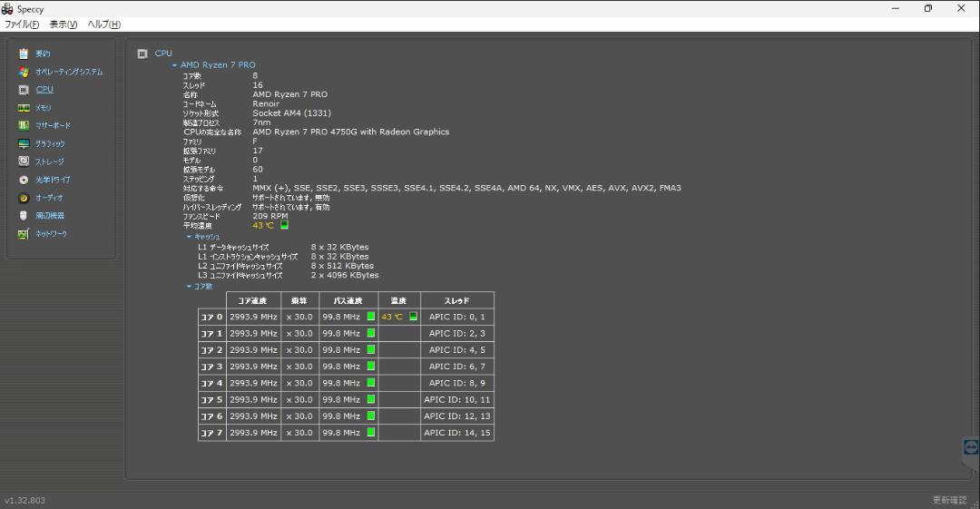Click the スレッド column header
This screenshot has height=509, width=980.
[x=456, y=301]
